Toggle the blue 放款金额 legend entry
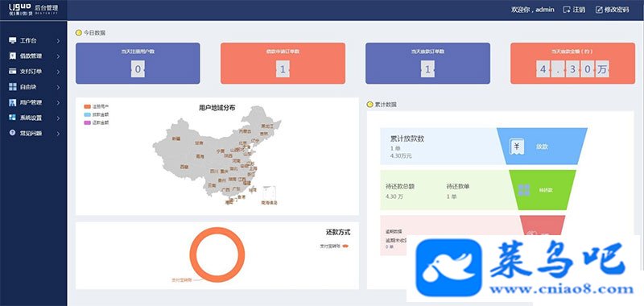This screenshot has width=644, height=306. (97, 114)
